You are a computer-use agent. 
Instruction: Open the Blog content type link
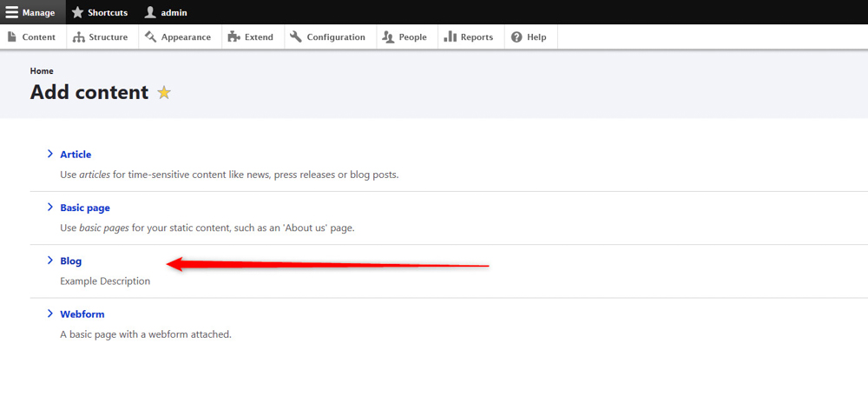tap(71, 261)
